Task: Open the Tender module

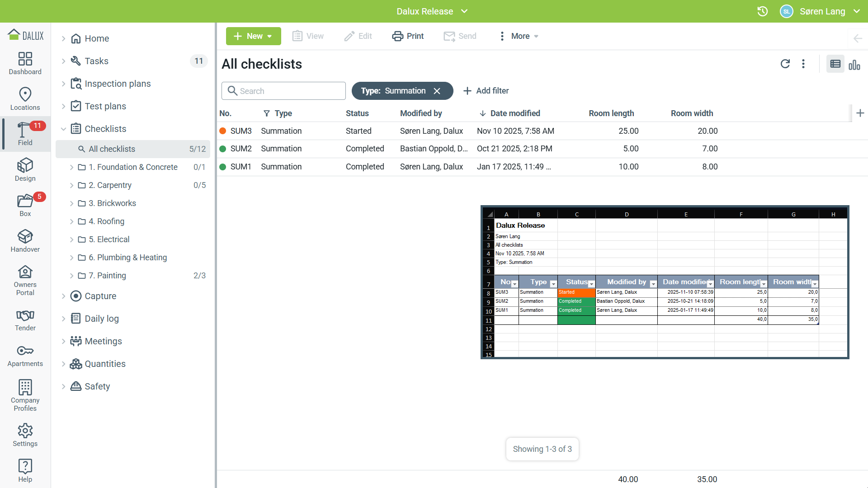Action: click(25, 320)
